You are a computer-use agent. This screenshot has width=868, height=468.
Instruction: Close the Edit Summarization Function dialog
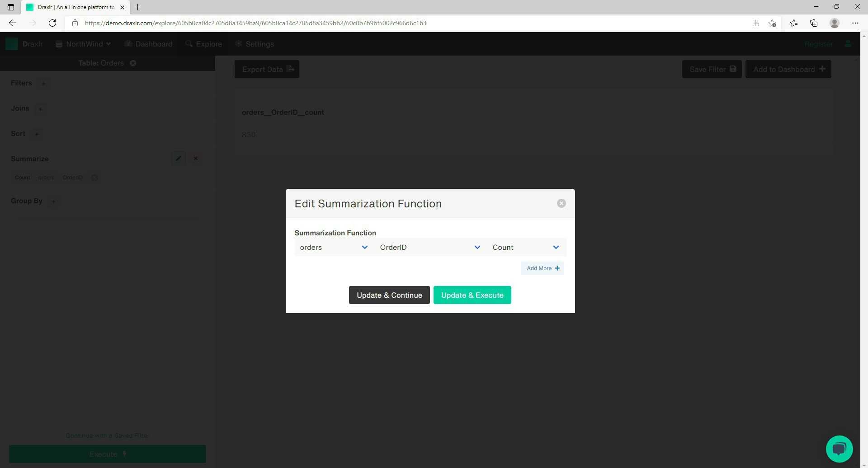point(561,203)
